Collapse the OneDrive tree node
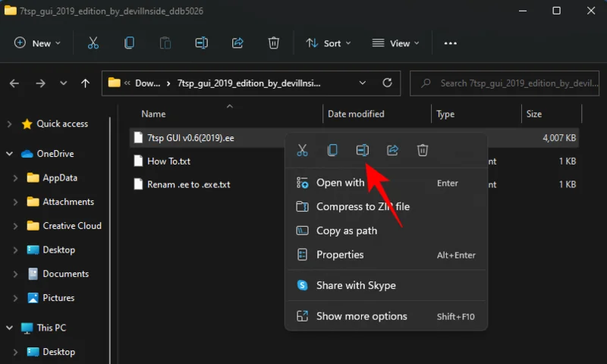This screenshot has height=364, width=607. 10,153
